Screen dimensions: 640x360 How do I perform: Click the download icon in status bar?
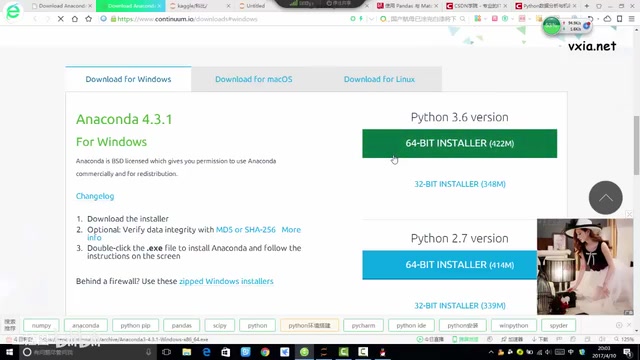[540, 339]
